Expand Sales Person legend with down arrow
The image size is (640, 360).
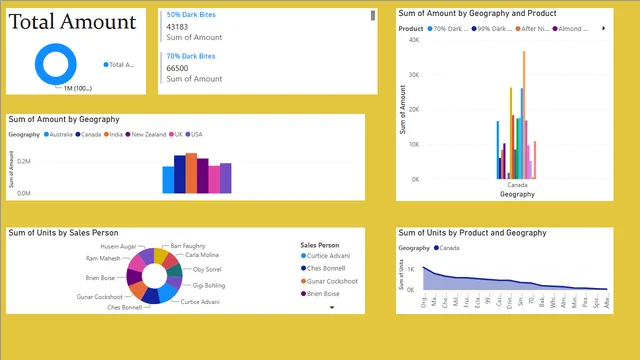pyautogui.click(x=332, y=307)
